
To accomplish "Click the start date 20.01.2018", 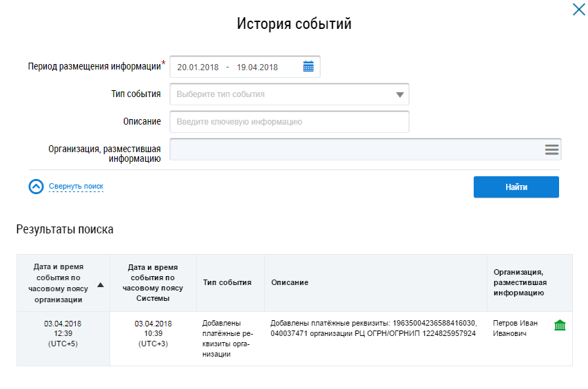I will pos(198,67).
